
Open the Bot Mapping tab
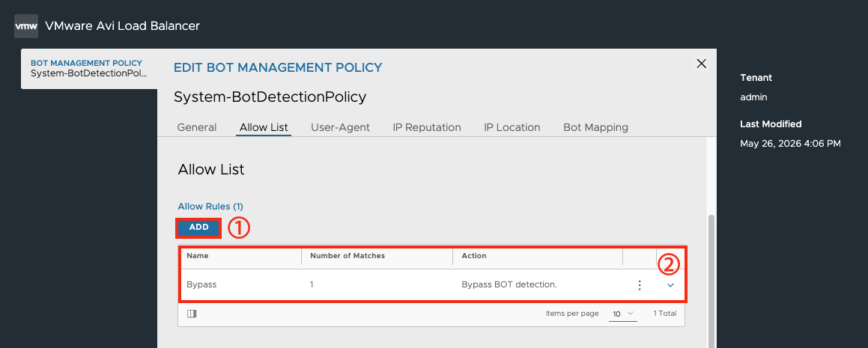tap(595, 127)
